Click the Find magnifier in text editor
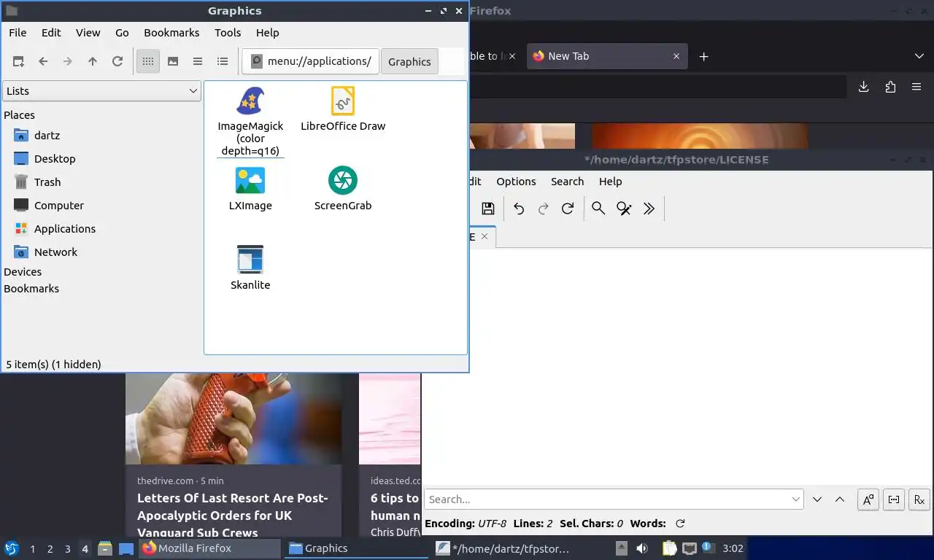The height and width of the screenshot is (560, 934). pyautogui.click(x=598, y=209)
